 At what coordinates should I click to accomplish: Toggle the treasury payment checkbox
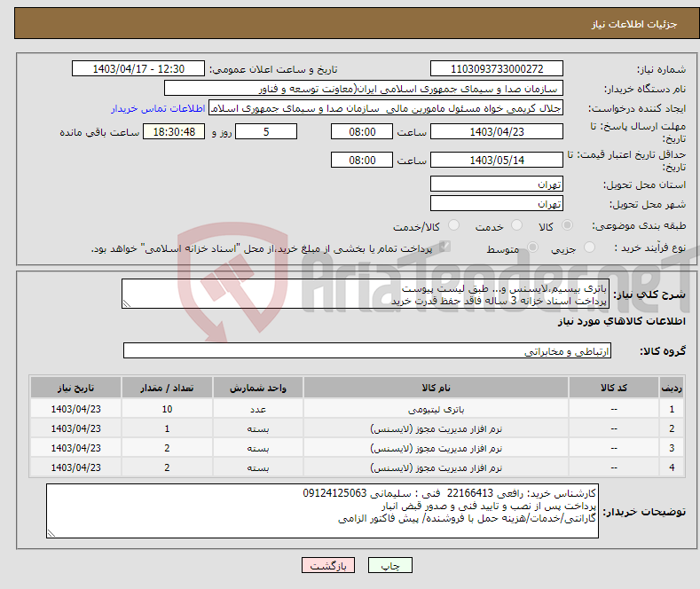444,247
